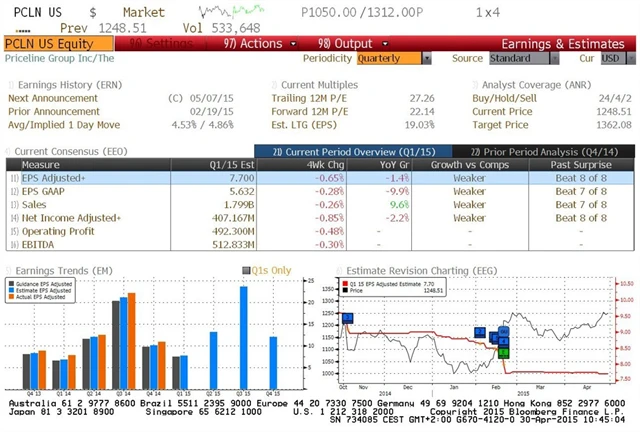Image resolution: width=640 pixels, height=432 pixels.
Task: Open the Cur USD currency dropdown
Action: click(612, 59)
